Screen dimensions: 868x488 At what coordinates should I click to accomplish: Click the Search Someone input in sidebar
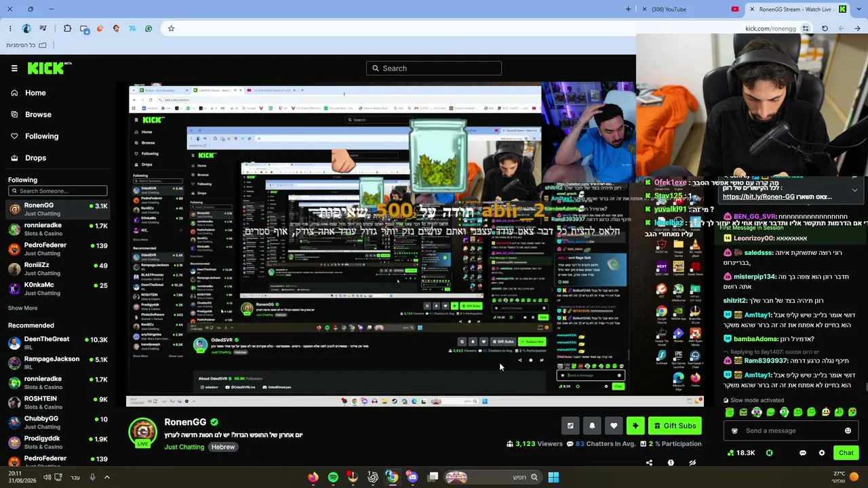tap(58, 190)
